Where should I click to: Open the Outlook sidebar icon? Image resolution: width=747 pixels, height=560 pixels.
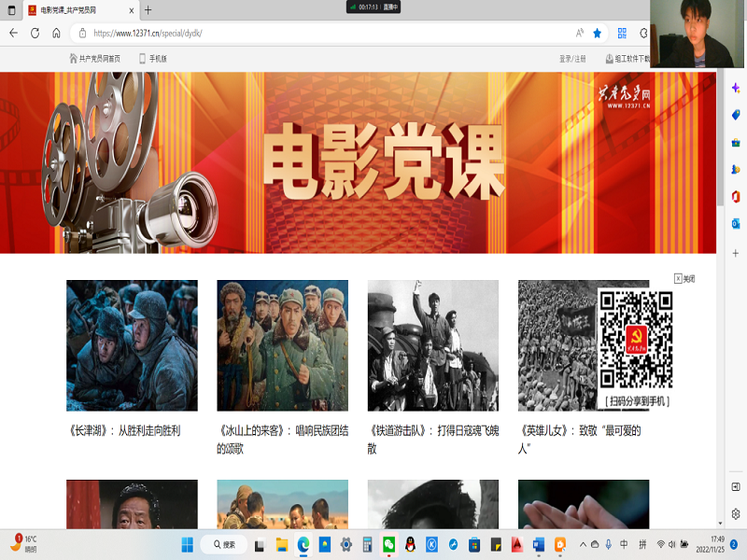tap(736, 223)
